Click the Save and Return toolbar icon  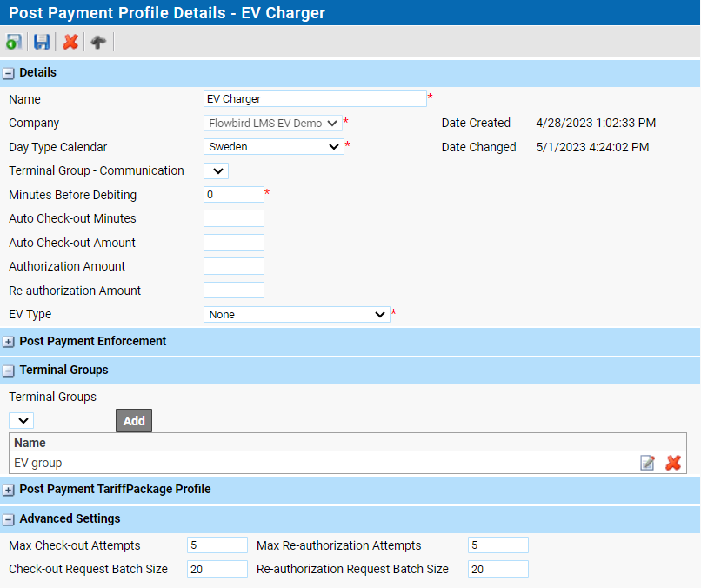[x=14, y=42]
